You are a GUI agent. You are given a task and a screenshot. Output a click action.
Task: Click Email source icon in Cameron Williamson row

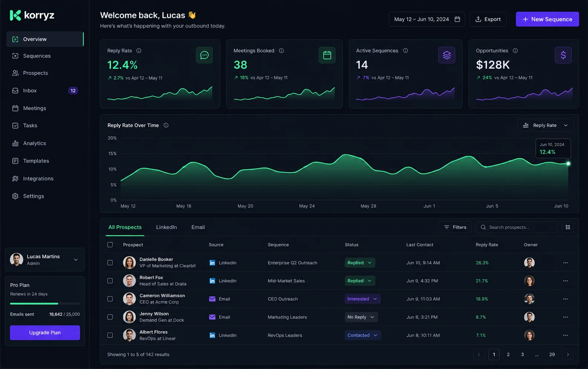(212, 299)
